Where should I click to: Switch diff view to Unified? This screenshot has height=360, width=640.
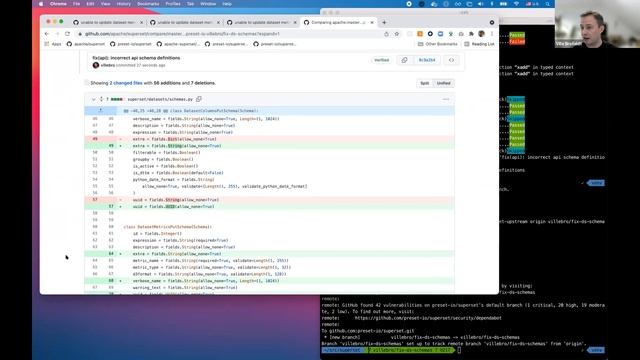point(443,83)
